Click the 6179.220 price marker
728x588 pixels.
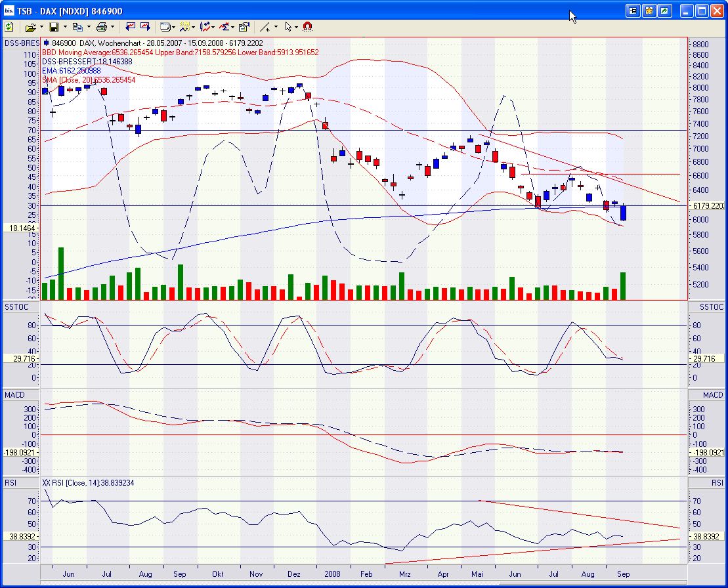tap(708, 205)
